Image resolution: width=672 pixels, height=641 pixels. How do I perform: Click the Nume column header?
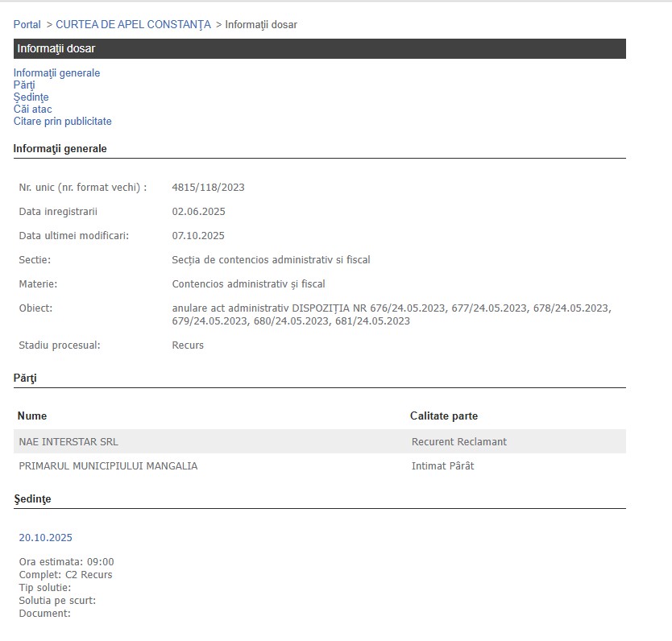click(32, 416)
